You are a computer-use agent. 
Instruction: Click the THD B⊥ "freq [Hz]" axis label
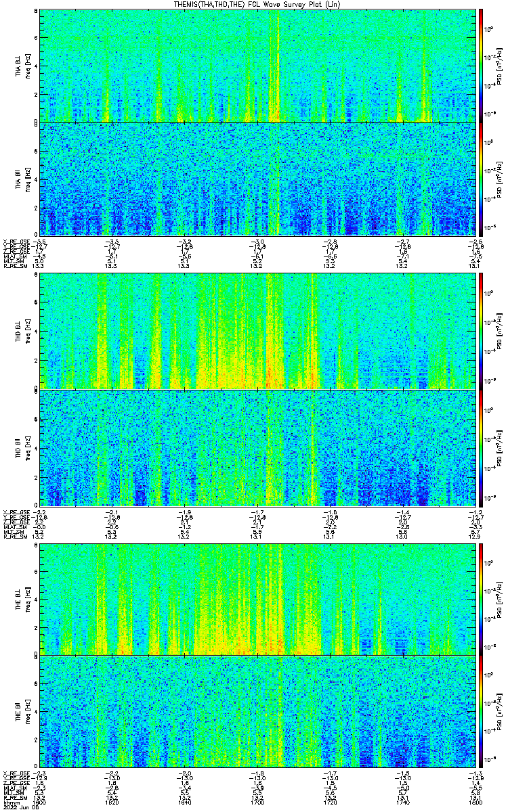coord(29,331)
